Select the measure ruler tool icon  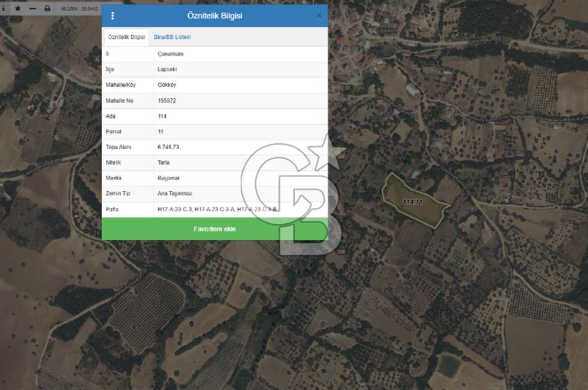[x=32, y=8]
